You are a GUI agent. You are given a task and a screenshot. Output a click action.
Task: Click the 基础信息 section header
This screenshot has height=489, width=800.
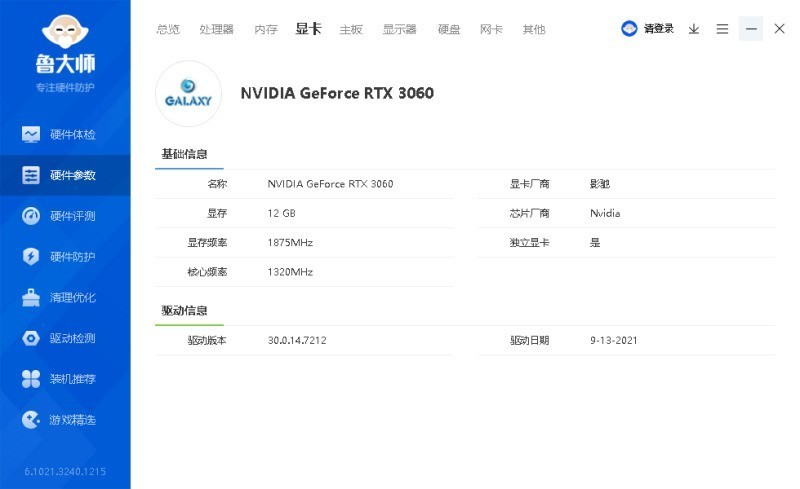pos(184,154)
